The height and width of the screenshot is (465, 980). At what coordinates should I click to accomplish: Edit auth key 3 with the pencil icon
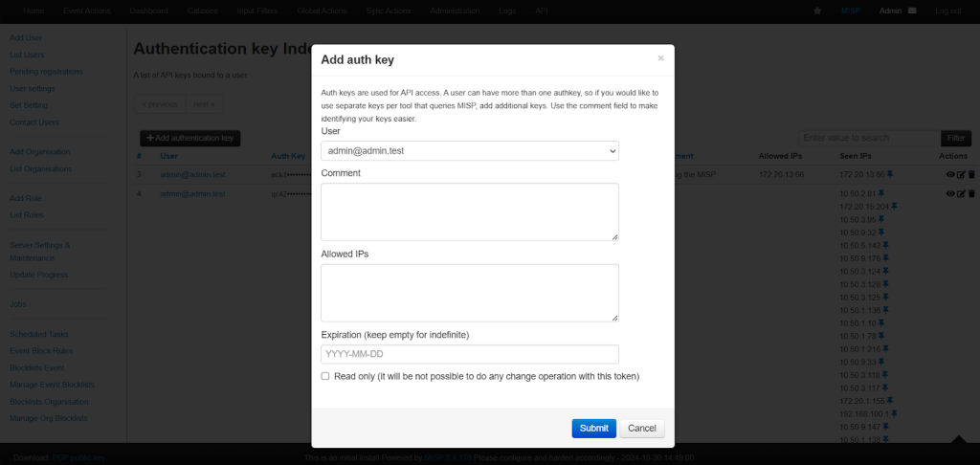961,174
